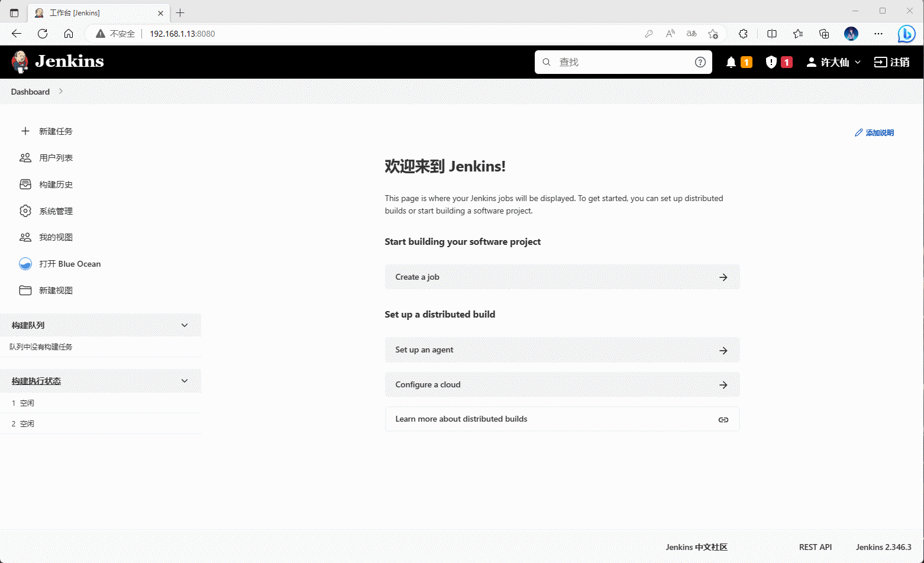Click the 添加说明 link

click(874, 133)
